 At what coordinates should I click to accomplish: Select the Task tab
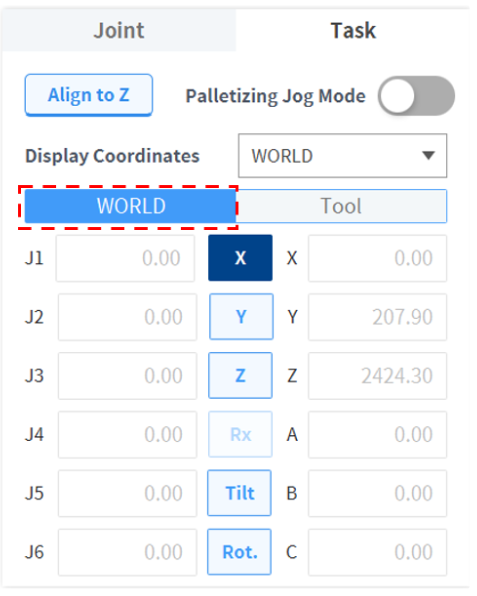click(353, 30)
